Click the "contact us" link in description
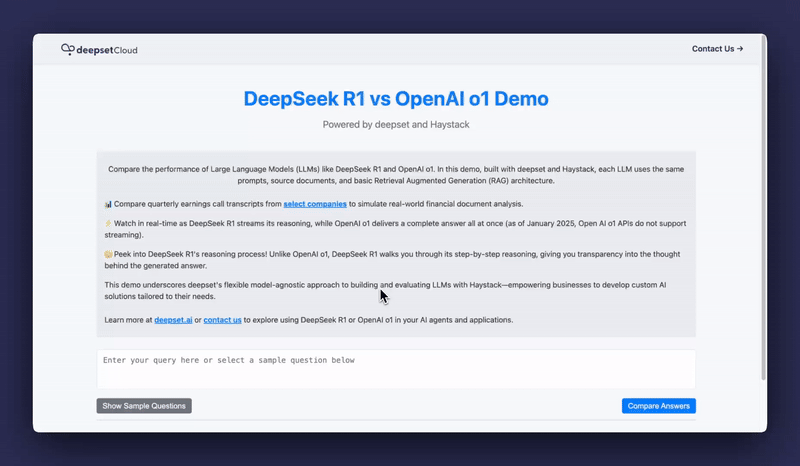Screen dimensions: 800x466 [223, 320]
